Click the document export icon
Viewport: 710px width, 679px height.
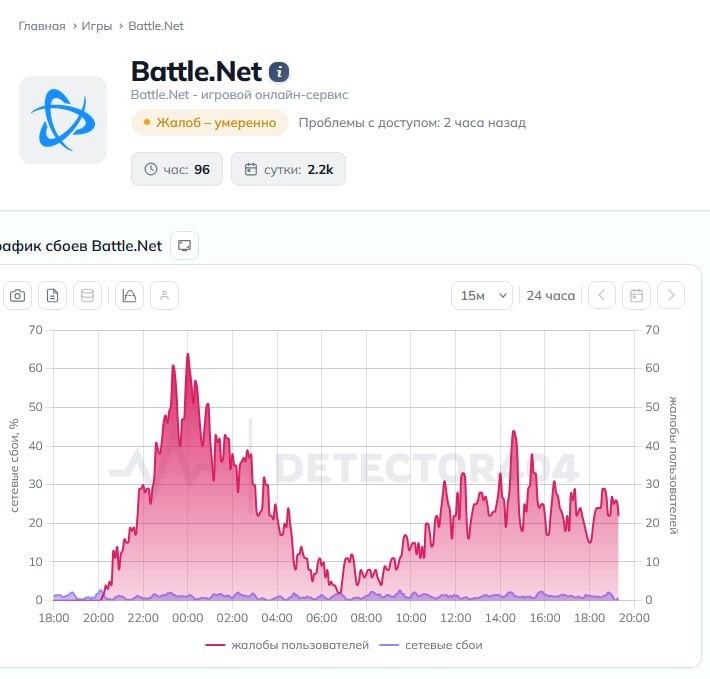tap(53, 296)
